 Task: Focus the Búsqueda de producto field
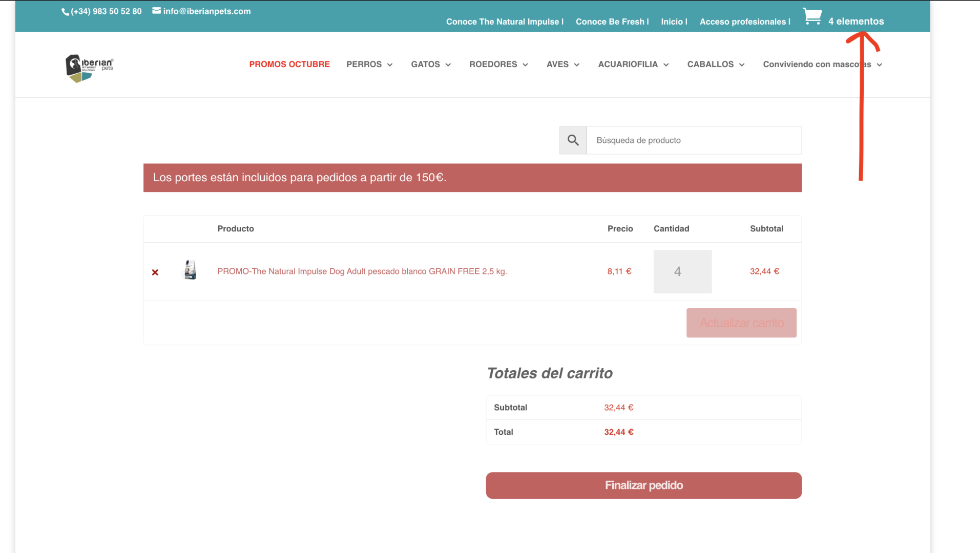point(694,140)
